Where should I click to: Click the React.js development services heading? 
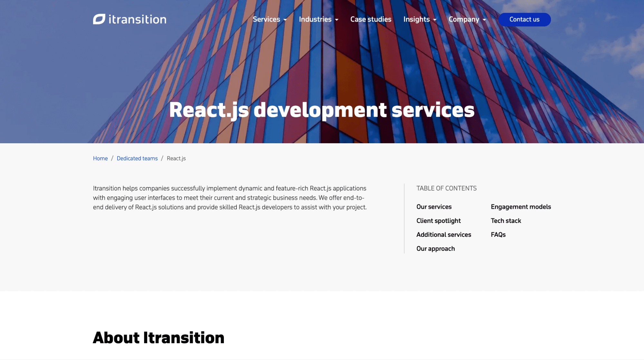[322, 110]
